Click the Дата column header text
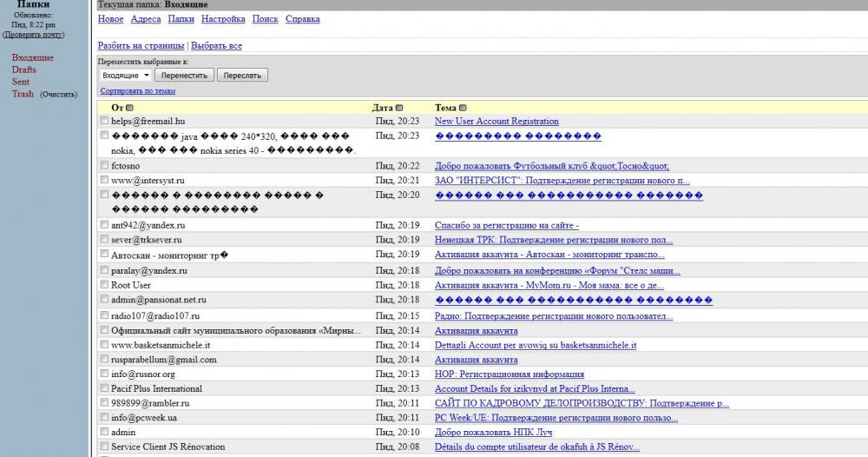 click(x=382, y=108)
